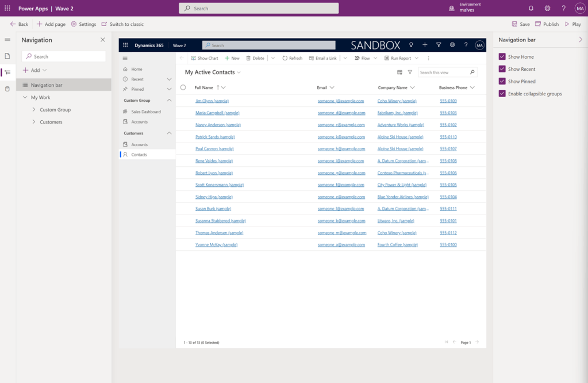
Task: Open the My Active Contacts view dropdown
Action: coord(239,72)
